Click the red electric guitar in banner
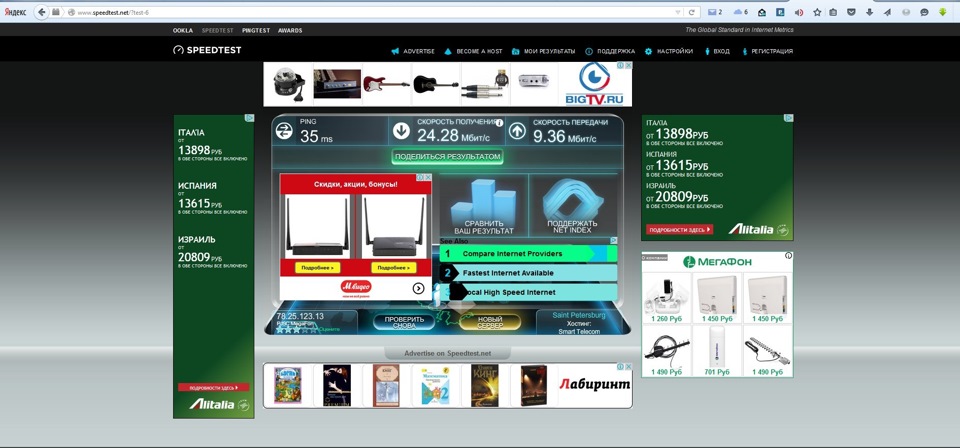Image resolution: width=960 pixels, height=448 pixels. point(386,83)
